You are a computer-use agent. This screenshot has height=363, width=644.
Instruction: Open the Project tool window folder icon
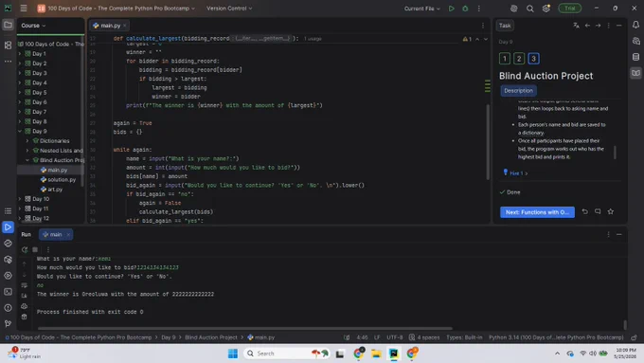tap(8, 25)
